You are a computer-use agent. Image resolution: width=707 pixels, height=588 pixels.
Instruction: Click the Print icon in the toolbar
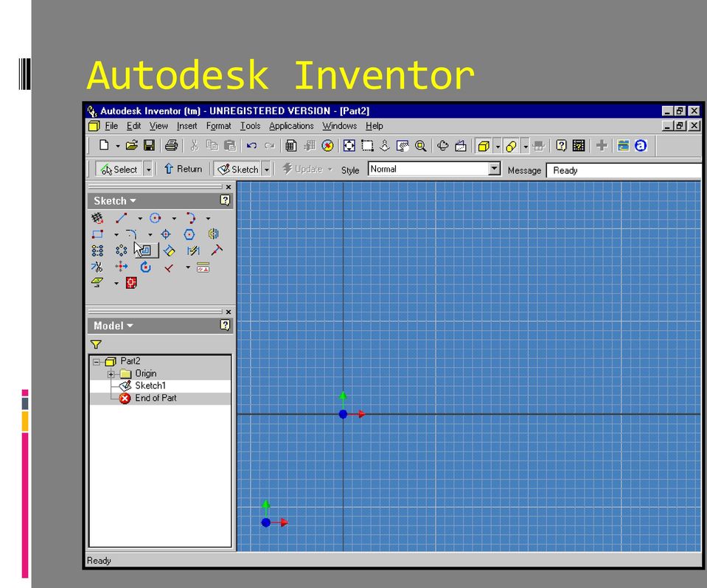(171, 145)
